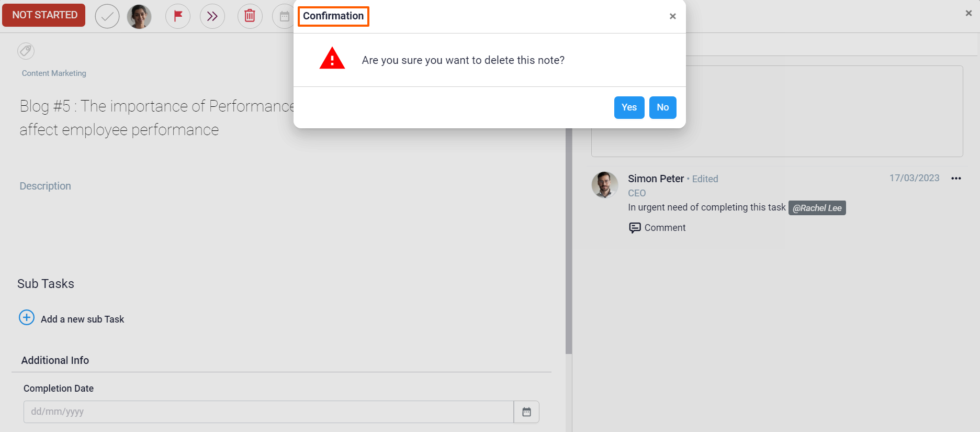This screenshot has width=980, height=432.
Task: Click the speech bubble Comment icon
Action: [635, 228]
